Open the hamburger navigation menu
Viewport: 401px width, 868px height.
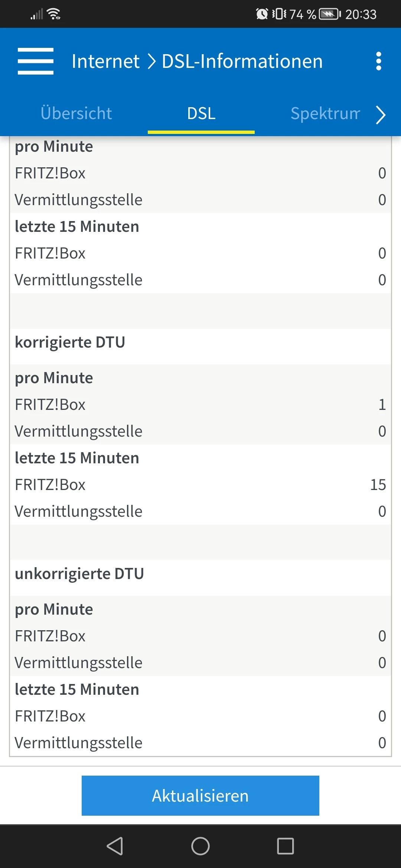tap(36, 61)
